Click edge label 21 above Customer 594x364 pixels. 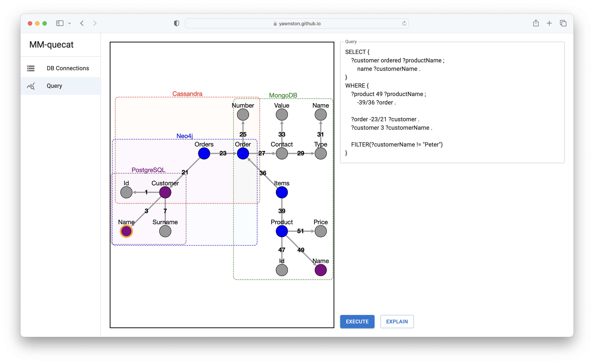(185, 172)
